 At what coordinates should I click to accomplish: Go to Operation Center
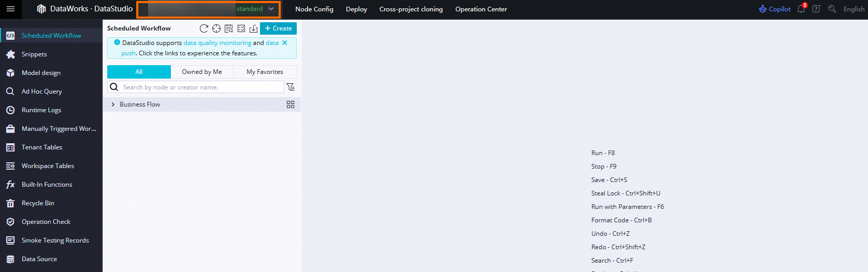[481, 9]
